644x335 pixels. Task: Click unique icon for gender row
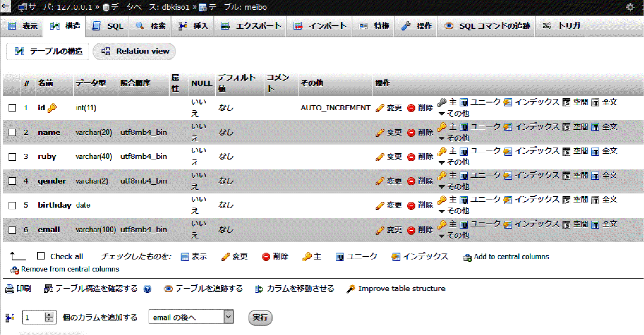pyautogui.click(x=464, y=175)
